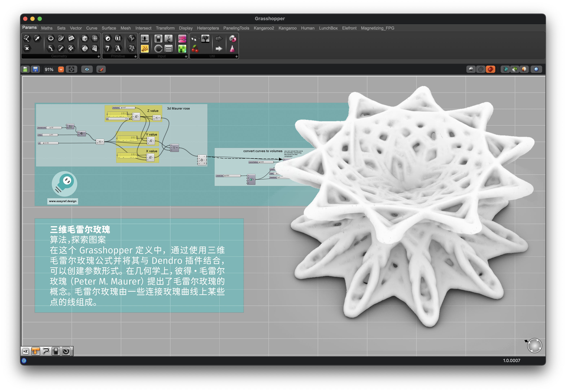Expand the Input panel plus button

(186, 56)
